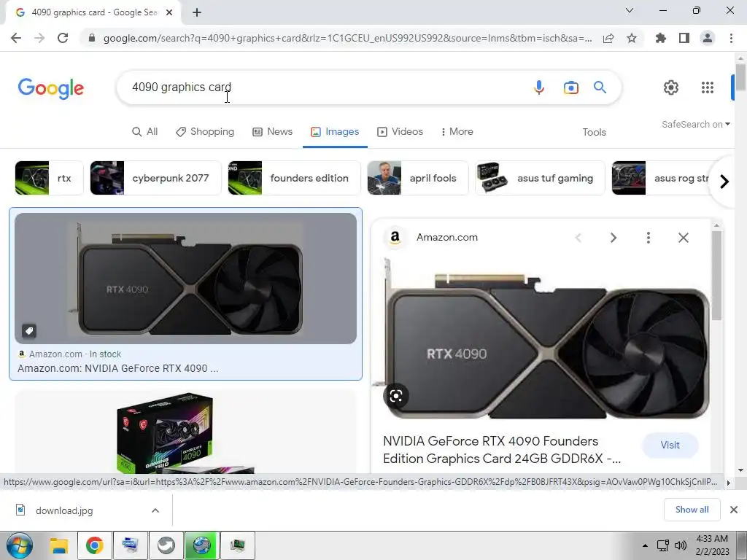The width and height of the screenshot is (747, 560).
Task: Open Chrome three-dot menu
Action: click(731, 38)
